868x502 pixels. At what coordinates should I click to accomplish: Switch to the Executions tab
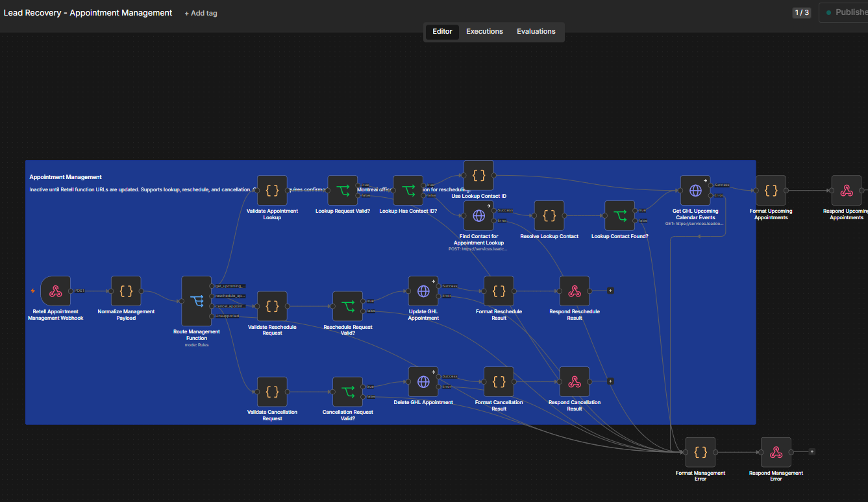[x=484, y=31]
